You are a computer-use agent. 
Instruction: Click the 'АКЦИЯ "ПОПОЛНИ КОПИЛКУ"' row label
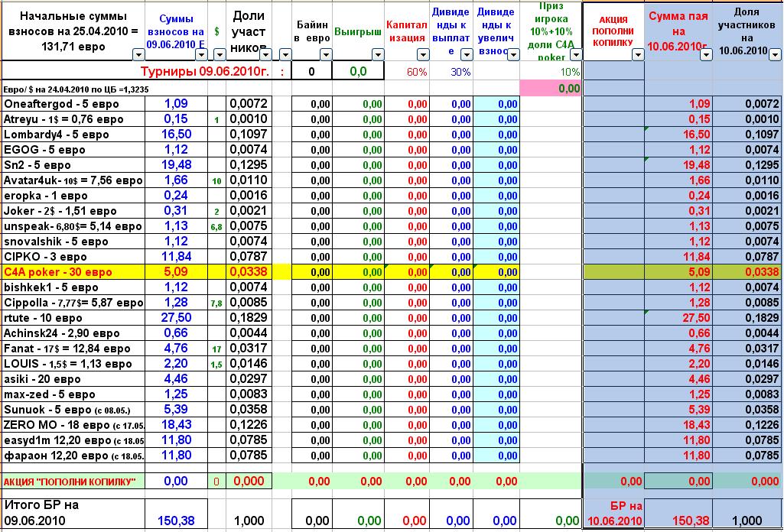pyautogui.click(x=72, y=482)
